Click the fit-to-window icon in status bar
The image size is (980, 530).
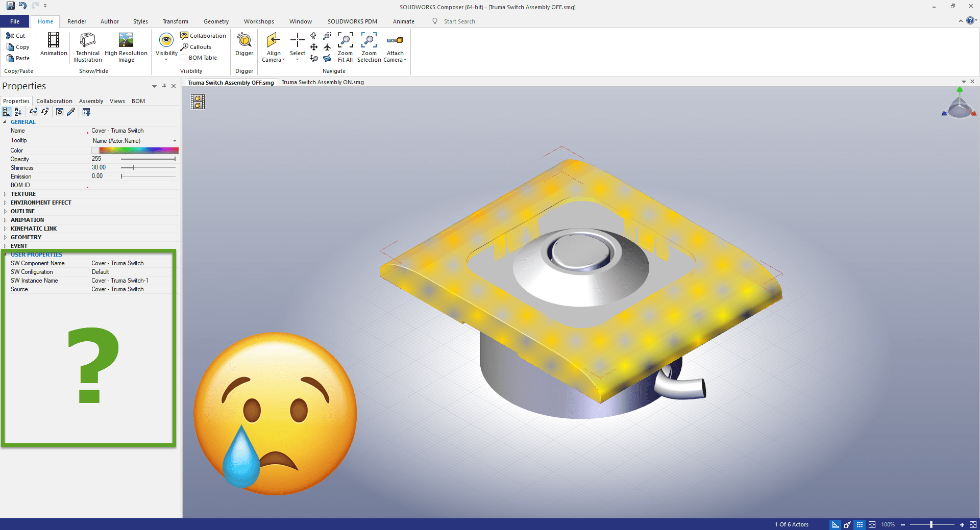(x=973, y=524)
